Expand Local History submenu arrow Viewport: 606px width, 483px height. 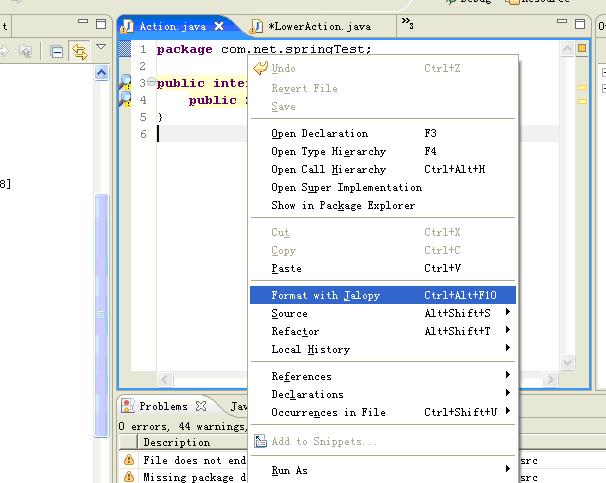click(x=508, y=348)
